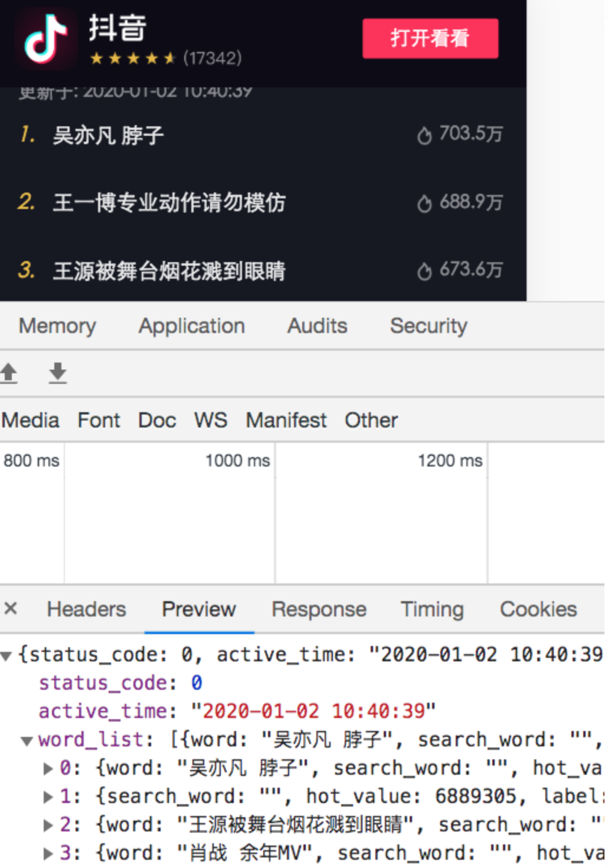The image size is (608, 868).
Task: Filter requests by WS type
Action: coord(211,420)
